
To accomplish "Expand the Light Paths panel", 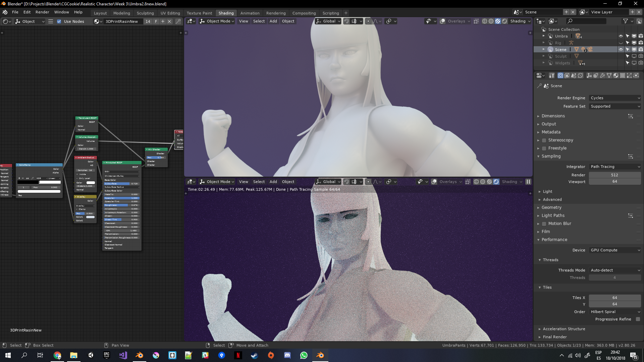I will pyautogui.click(x=553, y=216).
